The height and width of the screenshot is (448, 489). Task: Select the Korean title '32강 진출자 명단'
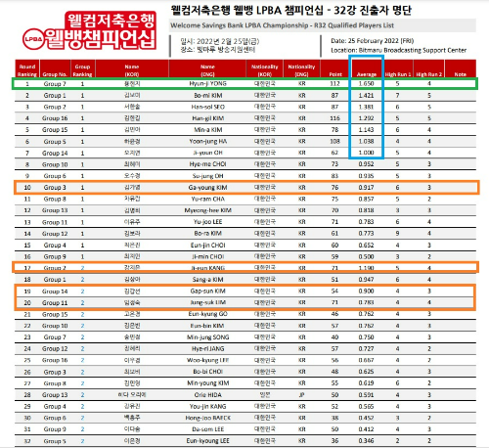pyautogui.click(x=373, y=10)
